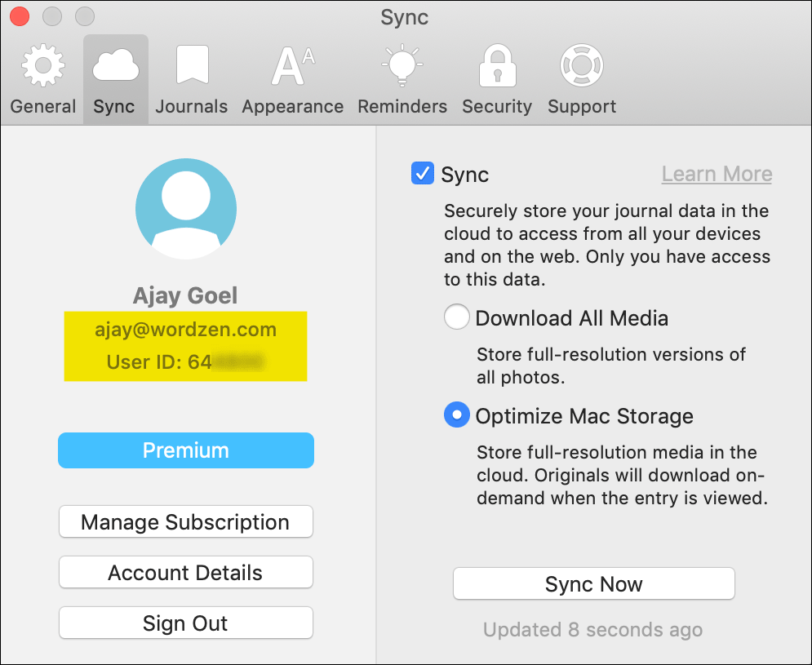Open Support via the lifebuoy icon
Viewport: 812px width, 665px height.
pyautogui.click(x=581, y=67)
